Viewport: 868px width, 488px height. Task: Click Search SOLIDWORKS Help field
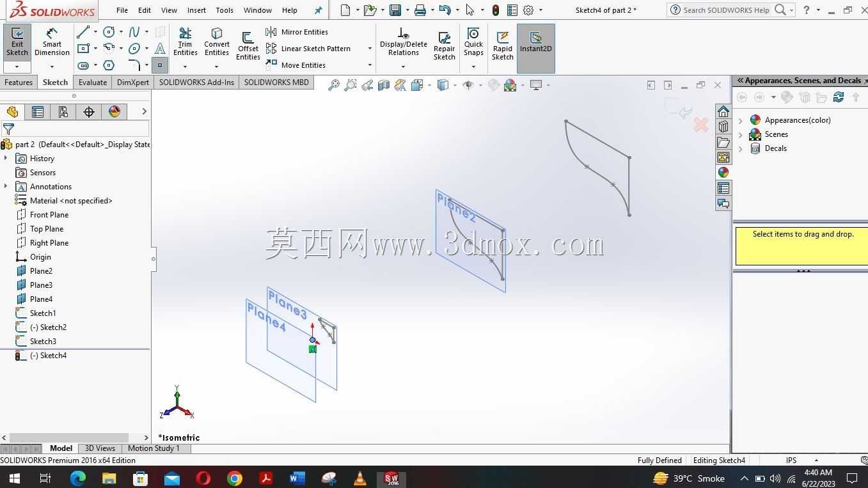(725, 10)
